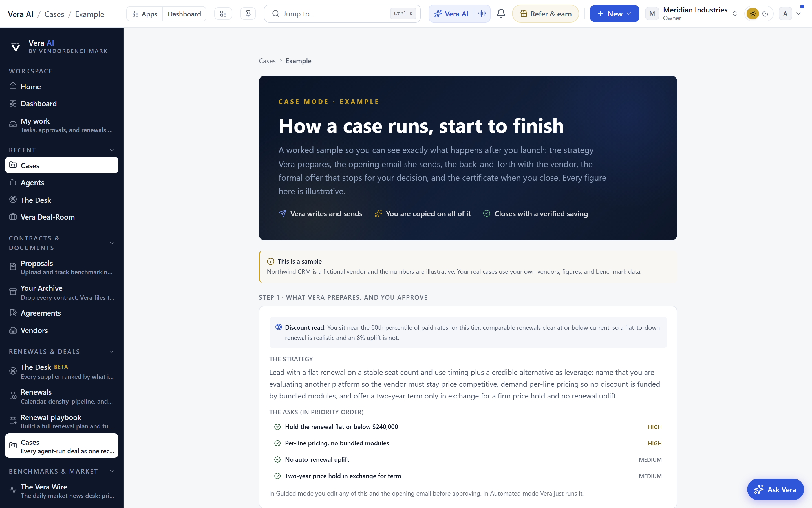Open the grid layout icon in top bar
Screen dimensions: 812x508
[x=223, y=14]
